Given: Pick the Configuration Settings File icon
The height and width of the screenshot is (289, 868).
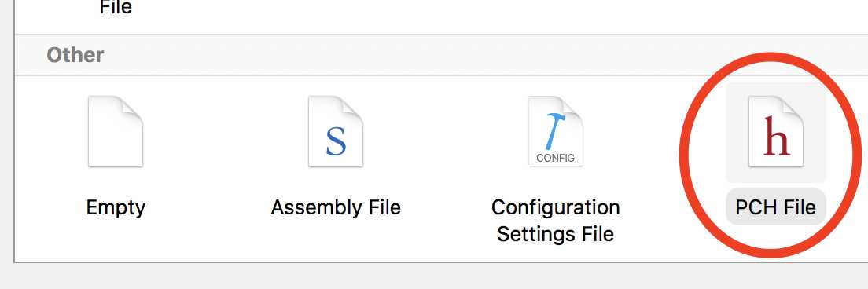Looking at the screenshot, I should [555, 131].
